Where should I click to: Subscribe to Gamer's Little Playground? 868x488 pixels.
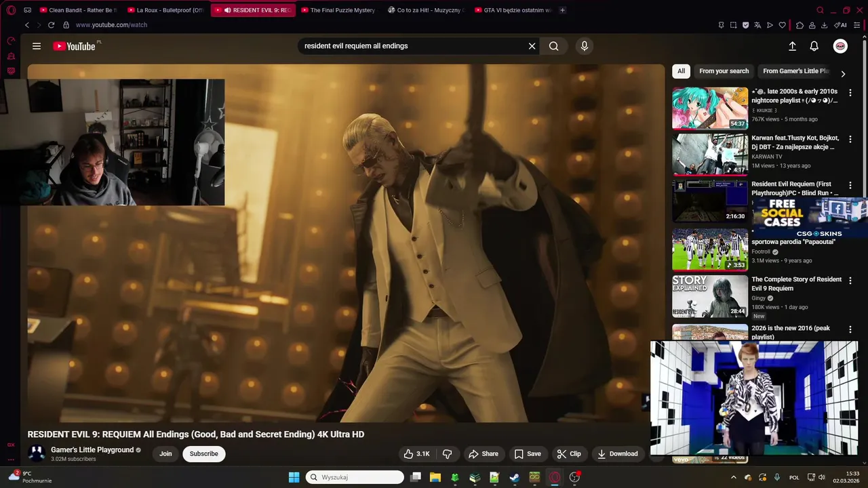point(204,454)
